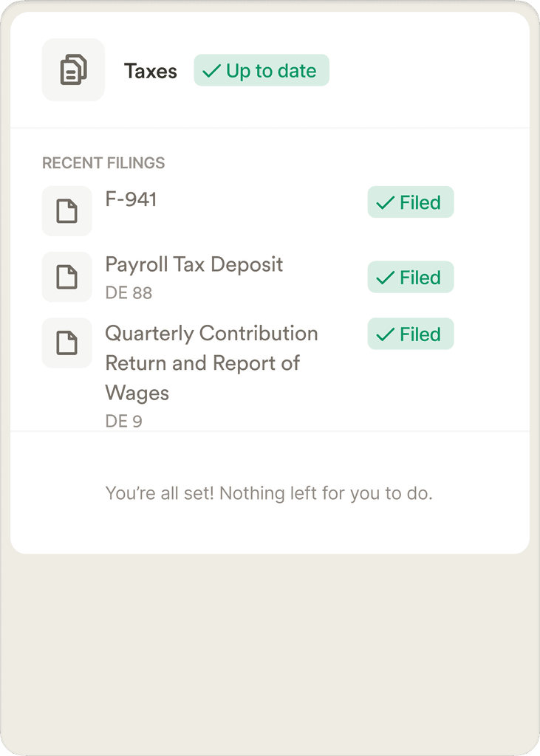
Task: Select the Taxes card title
Action: 151,72
